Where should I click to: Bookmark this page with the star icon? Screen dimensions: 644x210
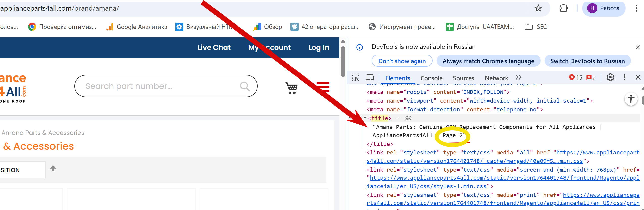(x=538, y=8)
